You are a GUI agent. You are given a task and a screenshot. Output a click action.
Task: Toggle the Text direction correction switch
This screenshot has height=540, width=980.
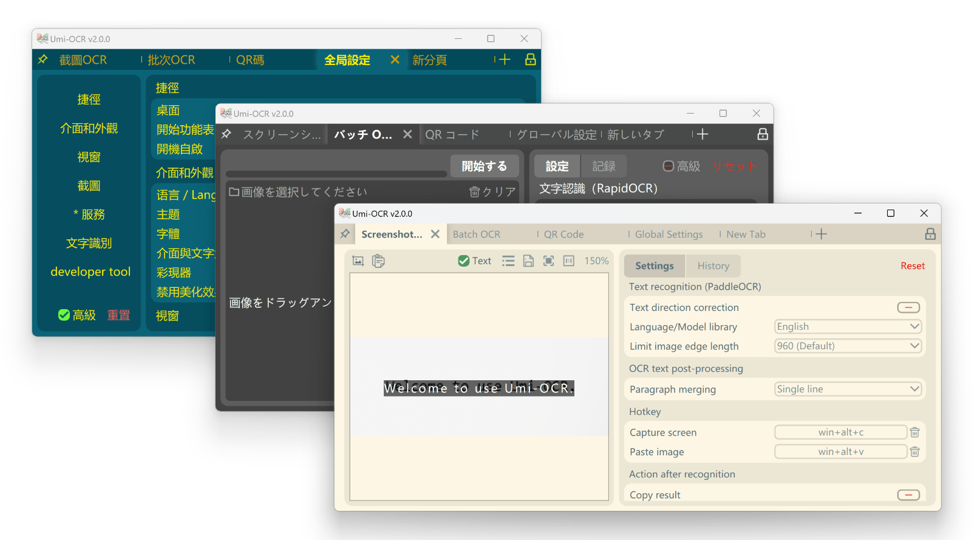point(908,308)
